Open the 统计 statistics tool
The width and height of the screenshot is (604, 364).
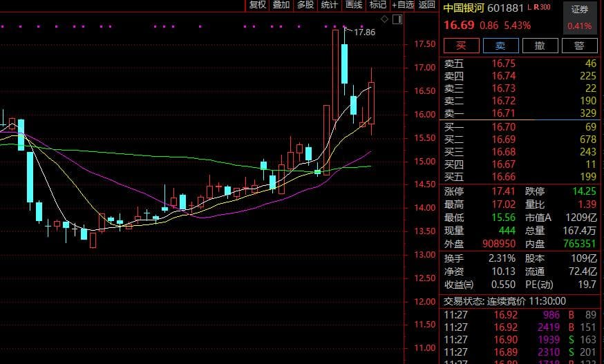[330, 5]
